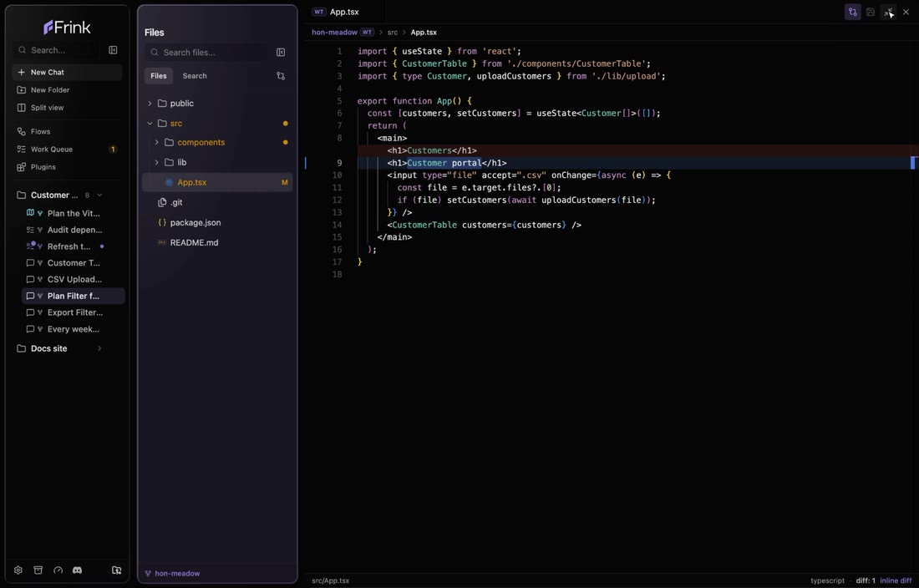
Task: Click the removed line '<h1>Customers</h1>'
Action: pyautogui.click(x=432, y=150)
